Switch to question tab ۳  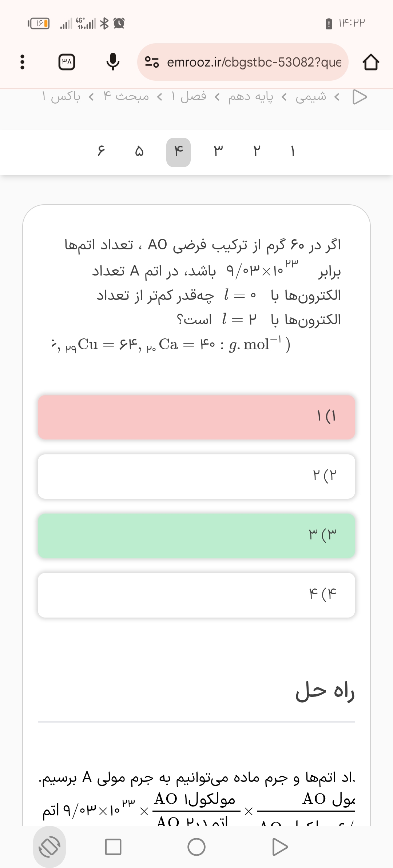[218, 152]
